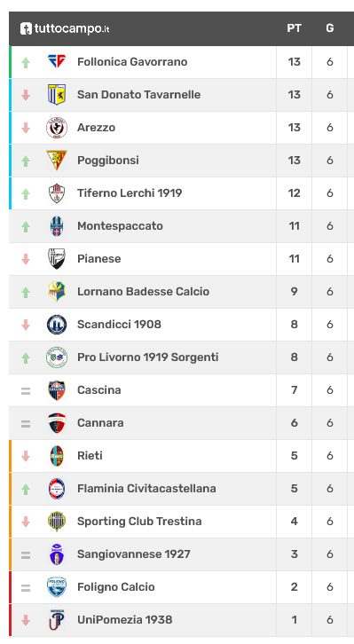Click the Poggibonsi team crest
Image resolution: width=354 pixels, height=644 pixels.
pos(57,161)
